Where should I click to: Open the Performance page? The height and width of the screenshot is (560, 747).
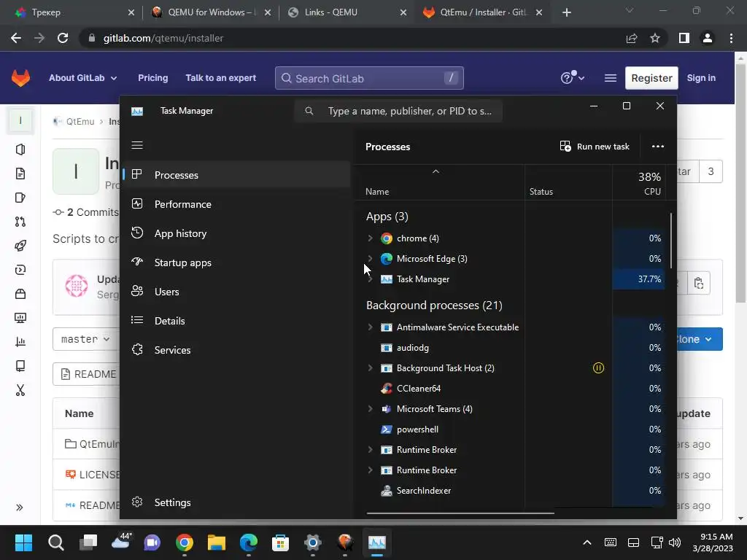tap(237, 204)
